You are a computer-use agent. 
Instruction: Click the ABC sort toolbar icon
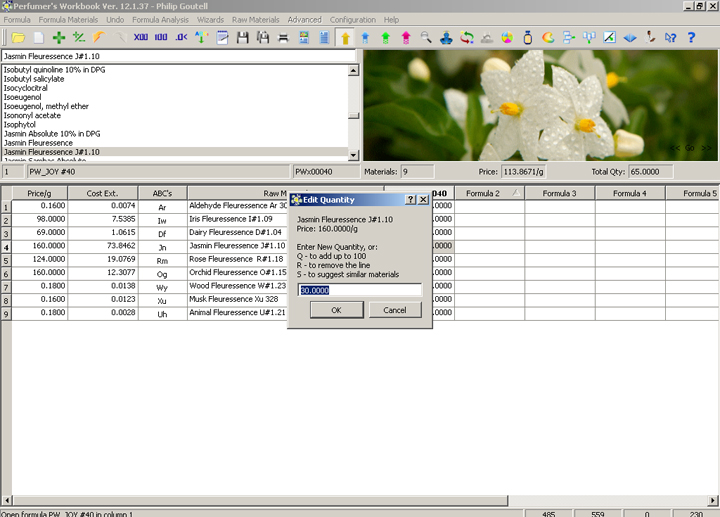click(201, 38)
